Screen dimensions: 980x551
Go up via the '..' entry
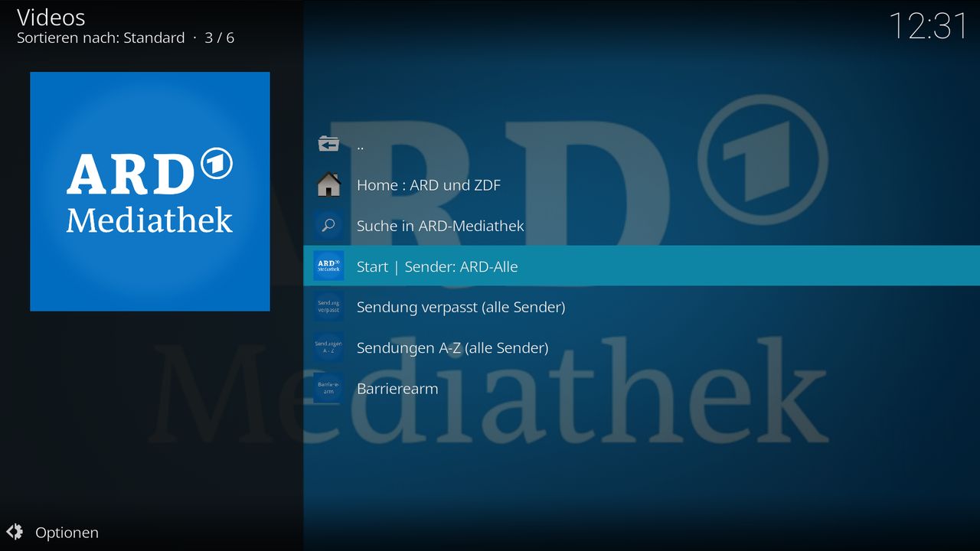click(x=642, y=144)
